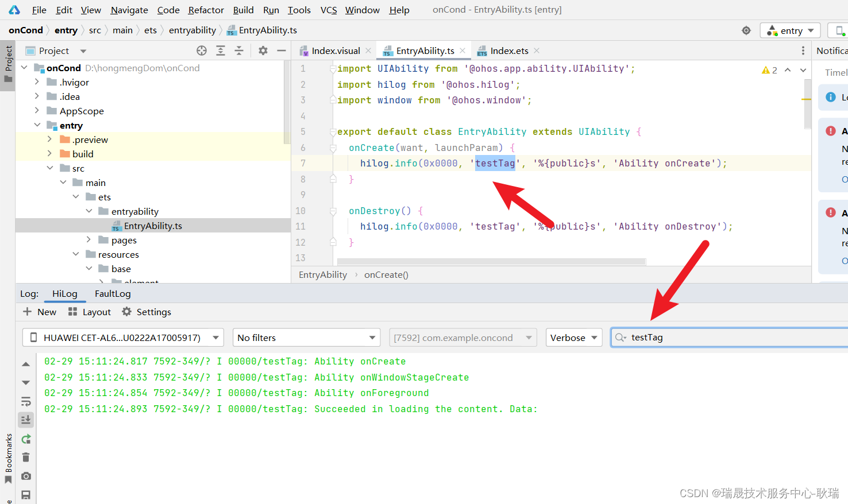The height and width of the screenshot is (504, 848).
Task: Click the save log icon
Action: point(26,495)
